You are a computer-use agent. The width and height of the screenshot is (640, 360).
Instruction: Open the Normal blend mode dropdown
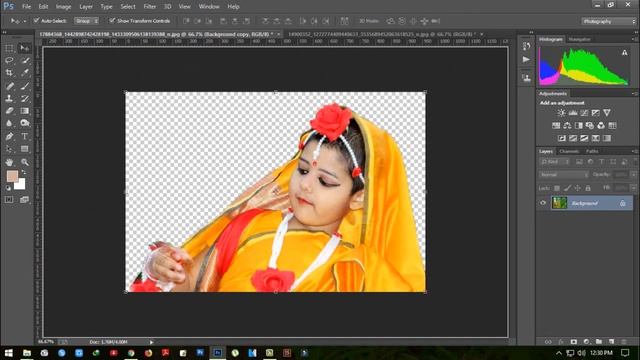point(563,175)
